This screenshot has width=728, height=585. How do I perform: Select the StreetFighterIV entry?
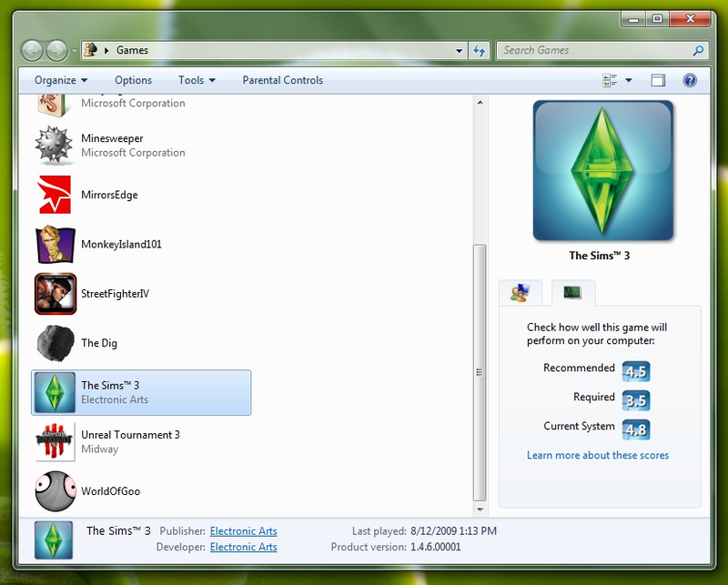[x=141, y=294]
